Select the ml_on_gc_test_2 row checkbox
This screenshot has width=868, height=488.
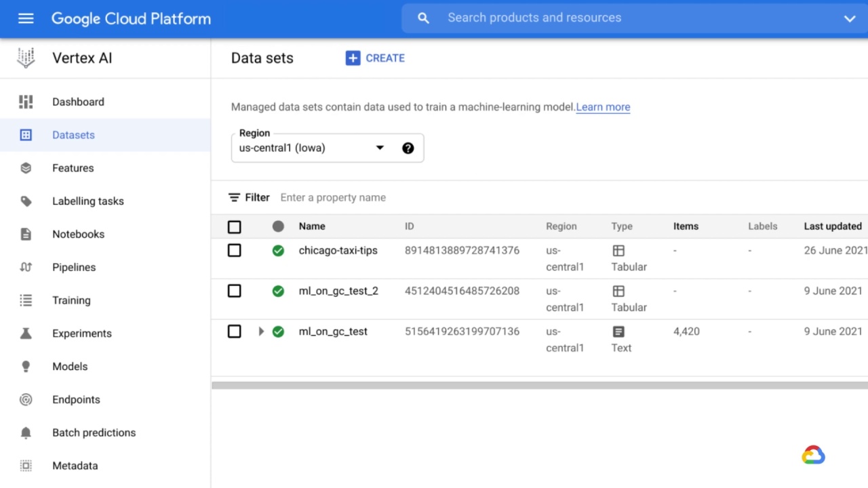234,291
